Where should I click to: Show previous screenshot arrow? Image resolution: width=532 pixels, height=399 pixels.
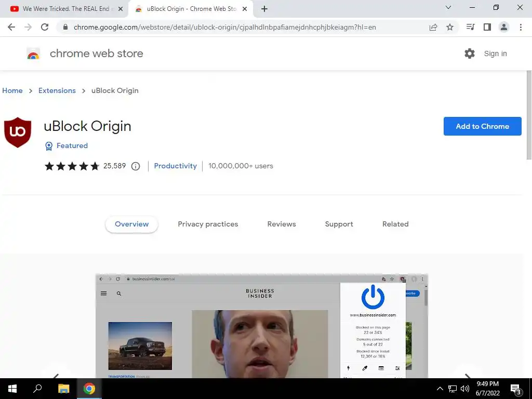point(56,376)
